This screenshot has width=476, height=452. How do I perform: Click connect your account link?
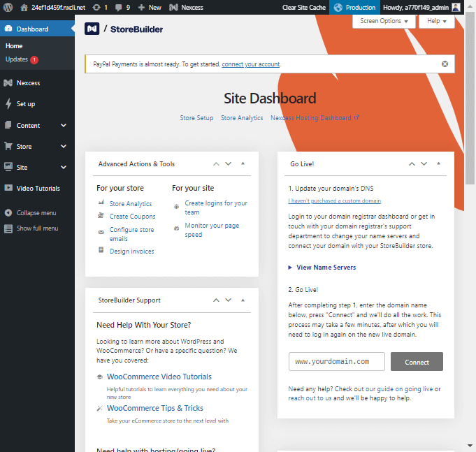click(251, 64)
